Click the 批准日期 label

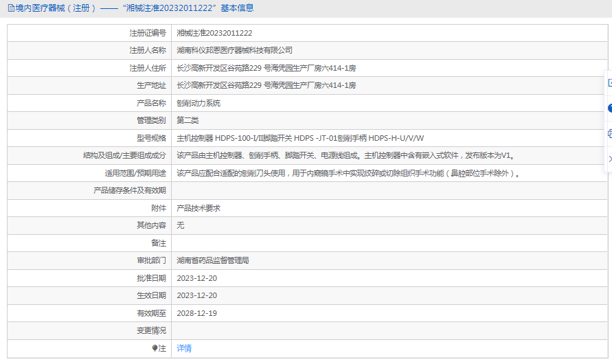pos(151,278)
